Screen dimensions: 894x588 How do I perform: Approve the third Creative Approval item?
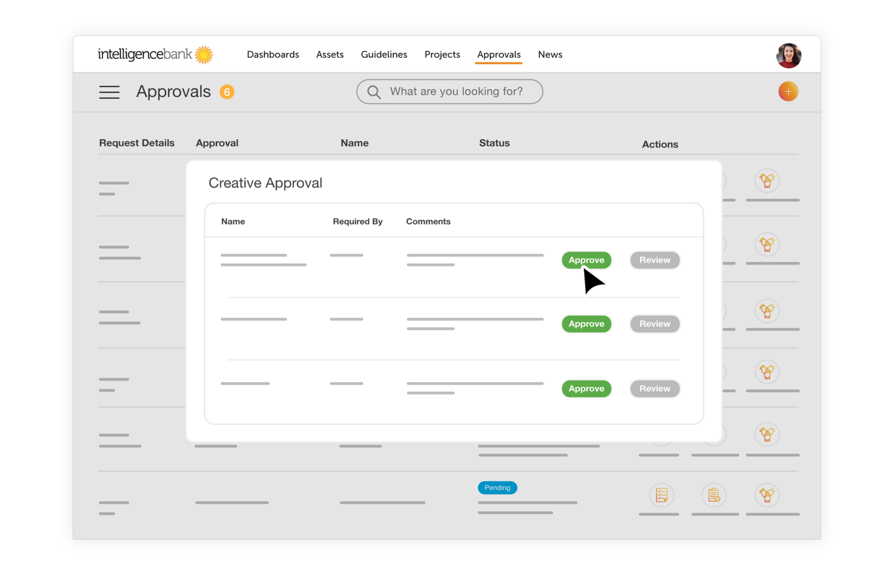(586, 388)
